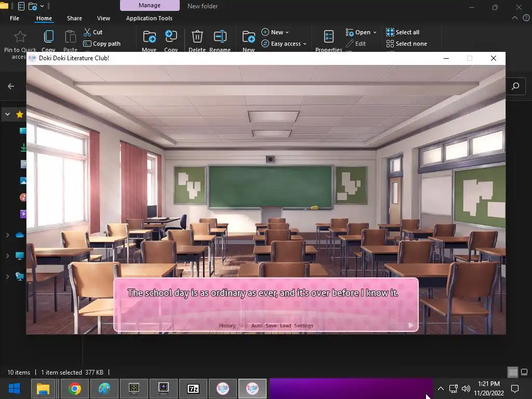Launch Google Chrome from the taskbar
Screen dimensions: 532x399
[75, 389]
